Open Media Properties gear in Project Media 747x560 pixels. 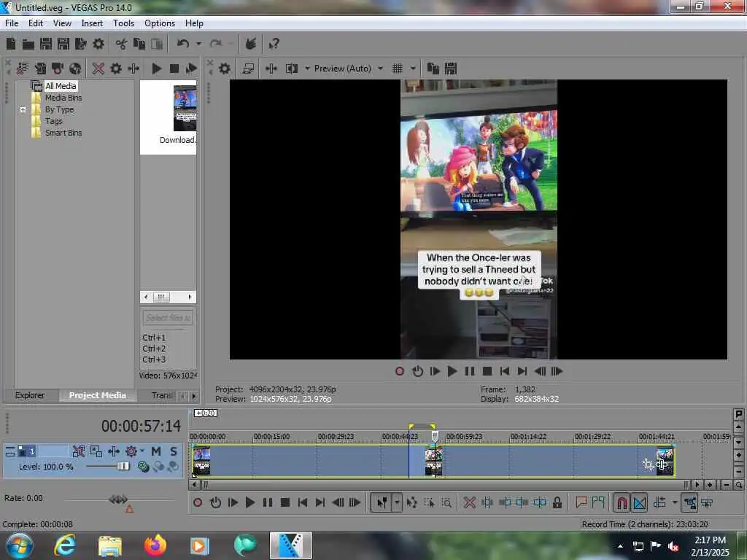[116, 69]
